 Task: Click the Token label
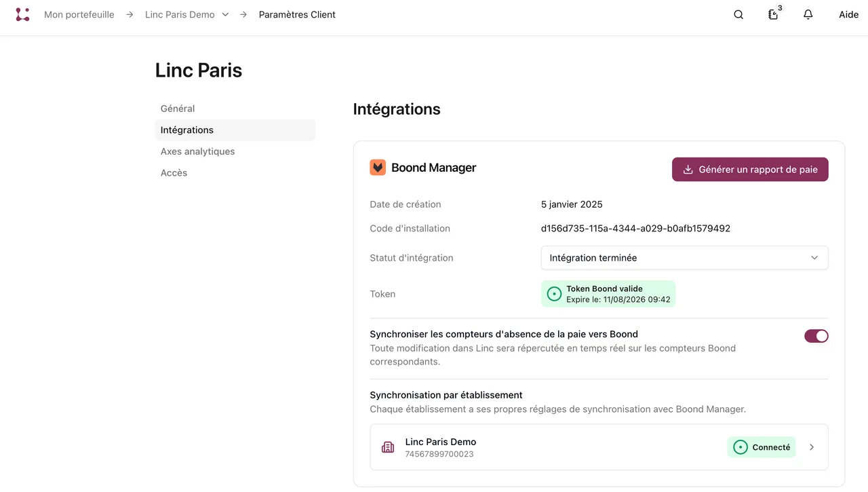click(382, 294)
